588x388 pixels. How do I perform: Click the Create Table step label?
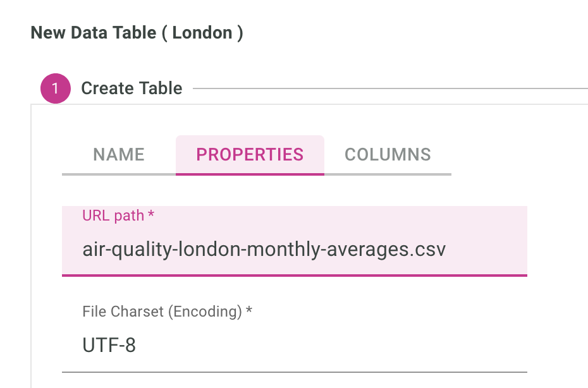pyautogui.click(x=131, y=88)
